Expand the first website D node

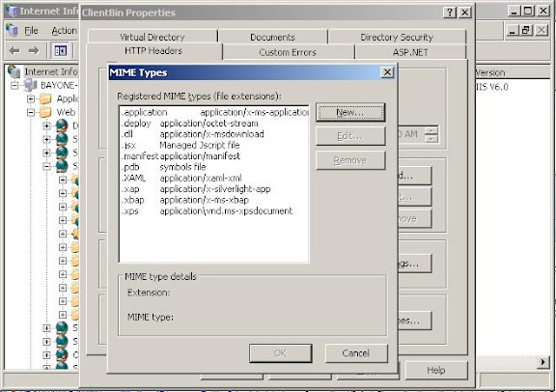tap(46, 126)
